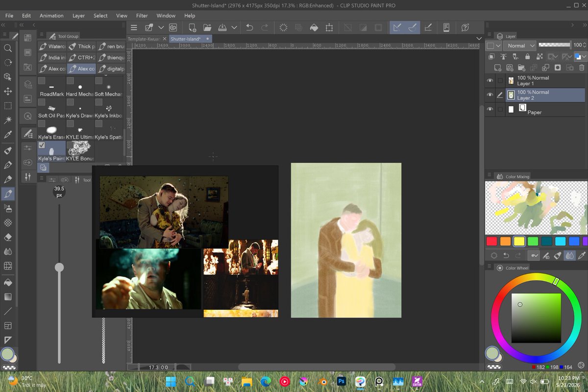Screen dimensions: 588x392
Task: Open the Animation menu
Action: [x=51, y=16]
